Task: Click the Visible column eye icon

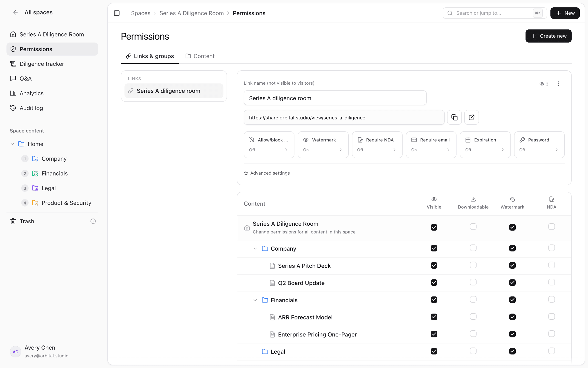Action: (434, 199)
